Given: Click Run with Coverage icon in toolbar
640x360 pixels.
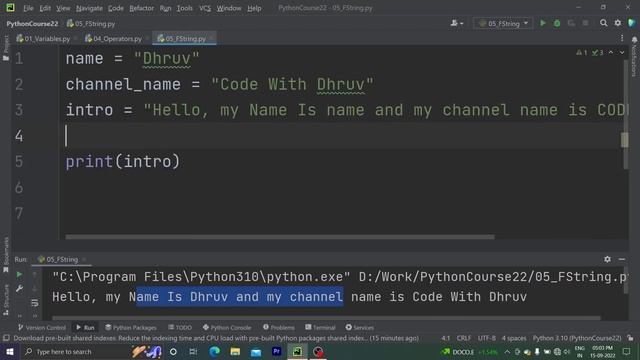Looking at the screenshot, I should click(x=571, y=23).
